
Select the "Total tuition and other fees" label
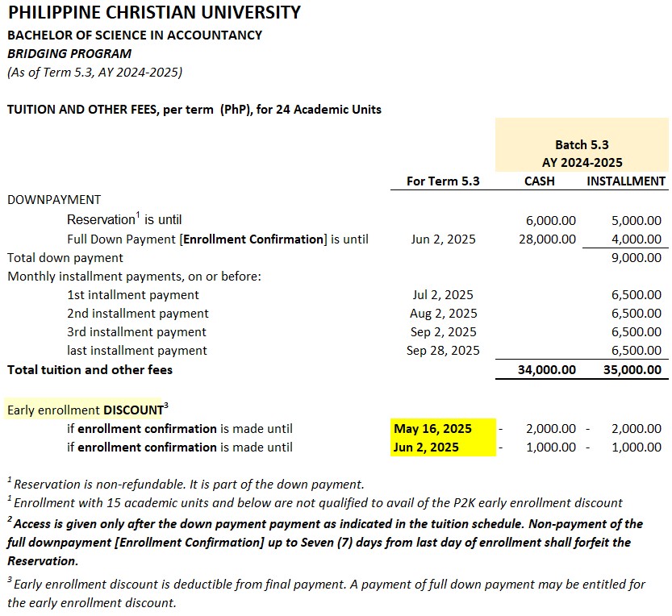(x=90, y=370)
